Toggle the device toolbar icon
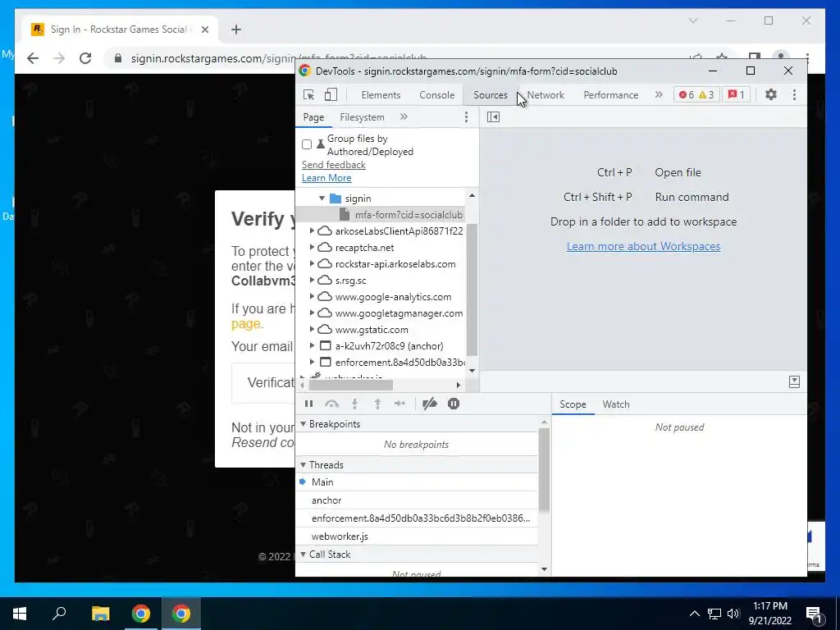 (331, 95)
